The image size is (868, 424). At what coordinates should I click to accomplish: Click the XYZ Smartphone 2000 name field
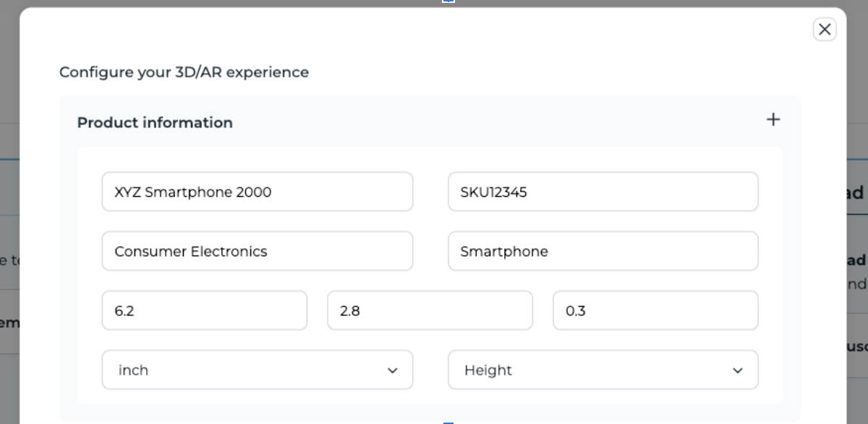(257, 192)
